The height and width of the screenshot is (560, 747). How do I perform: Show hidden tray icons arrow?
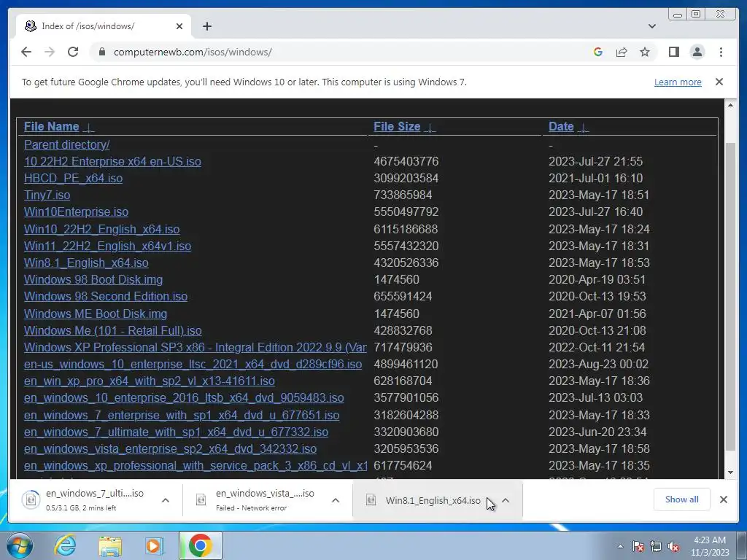click(x=620, y=546)
